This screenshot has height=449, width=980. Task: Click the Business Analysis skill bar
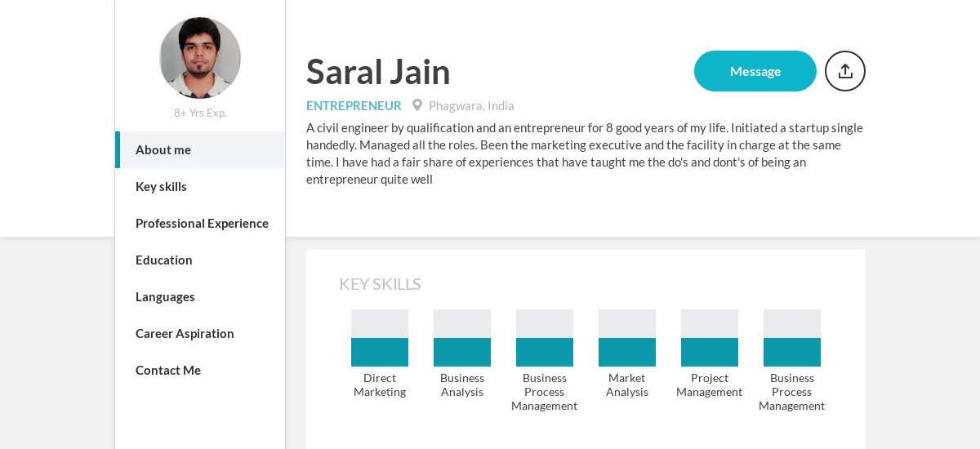[462, 338]
